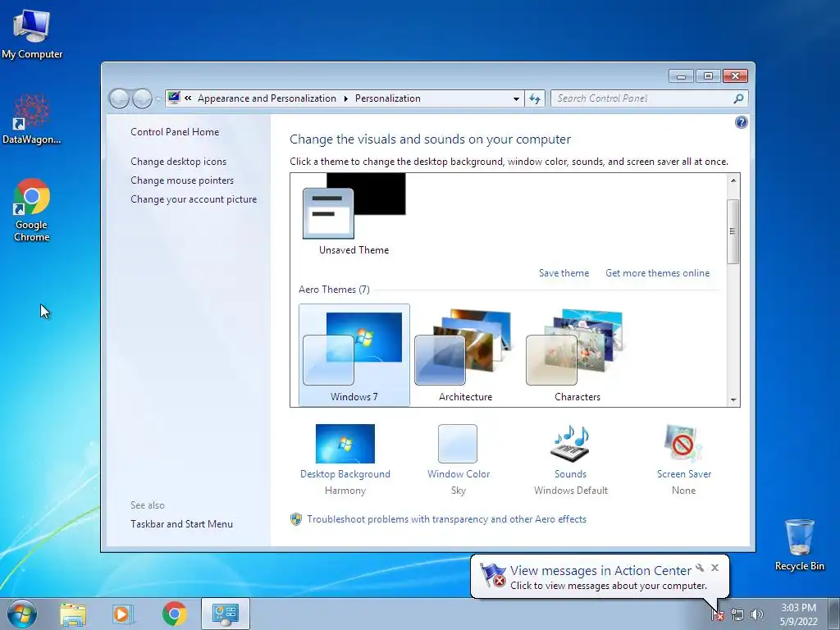Click the Windows Default label under Sounds
The image size is (840, 630).
(571, 491)
